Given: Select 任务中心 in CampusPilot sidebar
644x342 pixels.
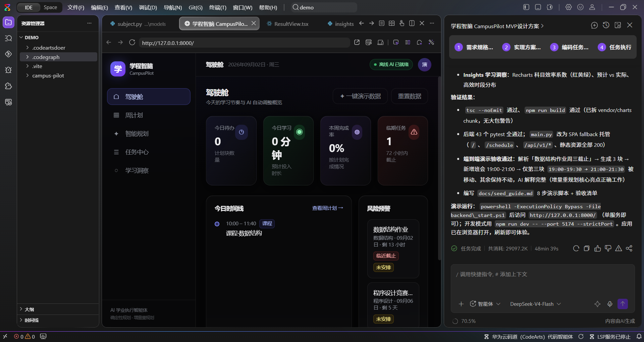Looking at the screenshot, I should [149, 152].
